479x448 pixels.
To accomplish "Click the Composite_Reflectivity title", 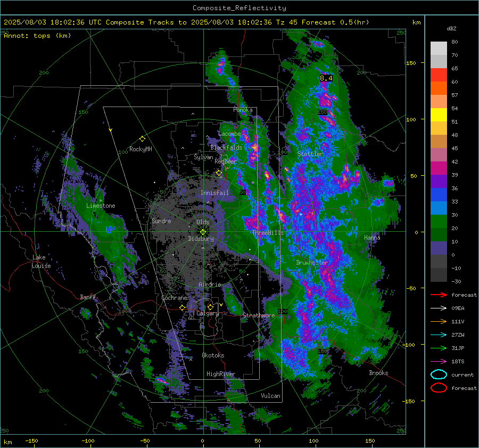I will 239,8.
